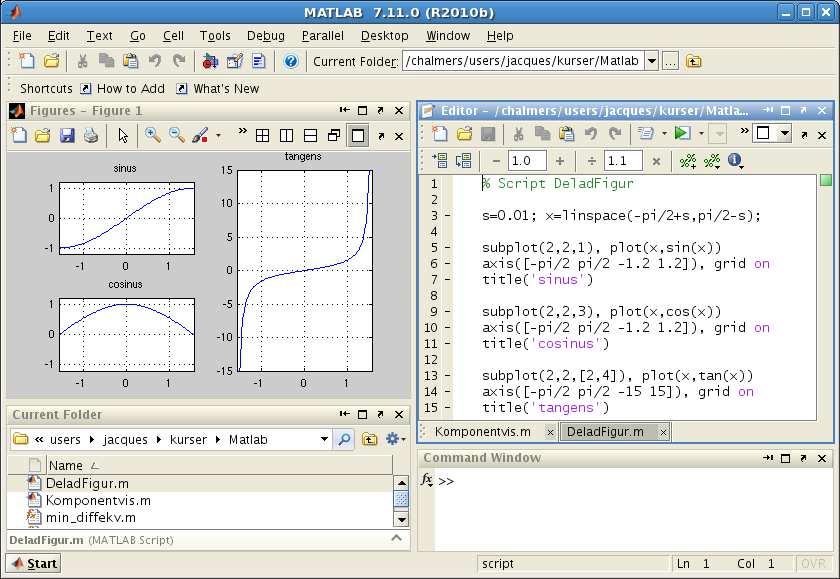Float figures layout icon
Screen dimensions: 840x579
click(334, 136)
